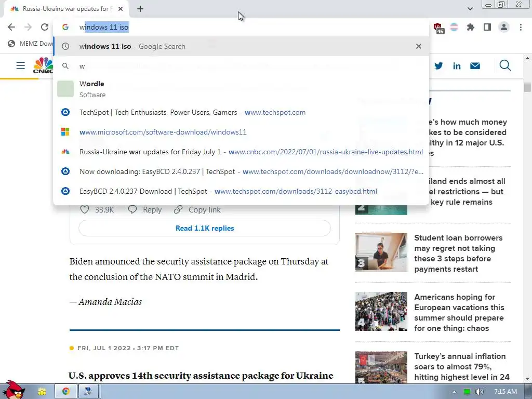Click Copy link on the embedded tweet
Image resolution: width=532 pixels, height=399 pixels.
point(197,210)
